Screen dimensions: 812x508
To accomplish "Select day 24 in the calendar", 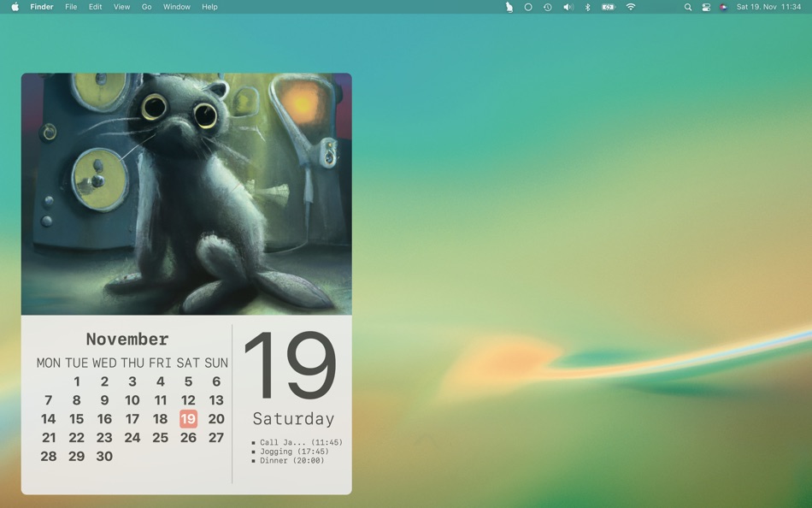I will 132,438.
